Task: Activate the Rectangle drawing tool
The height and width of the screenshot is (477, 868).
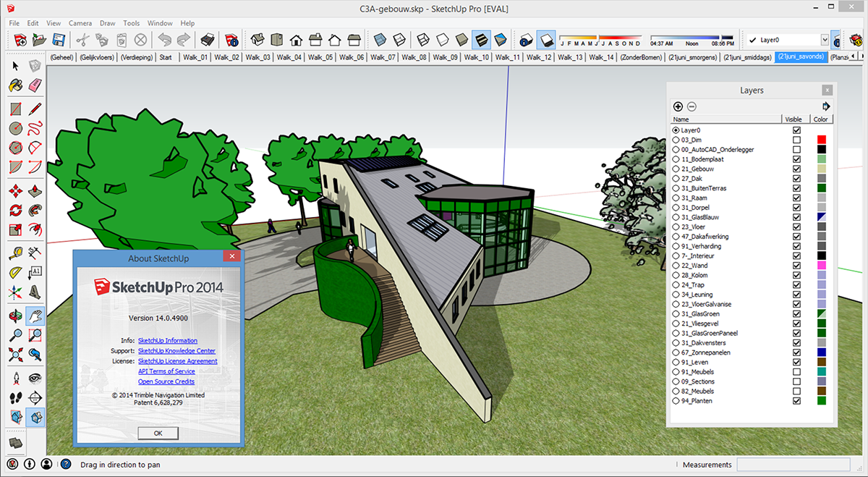Action: (x=16, y=109)
